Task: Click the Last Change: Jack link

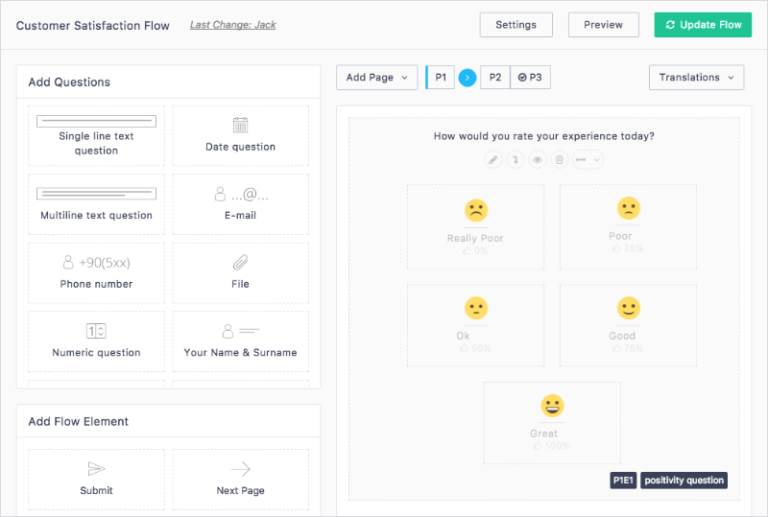Action: tap(233, 25)
